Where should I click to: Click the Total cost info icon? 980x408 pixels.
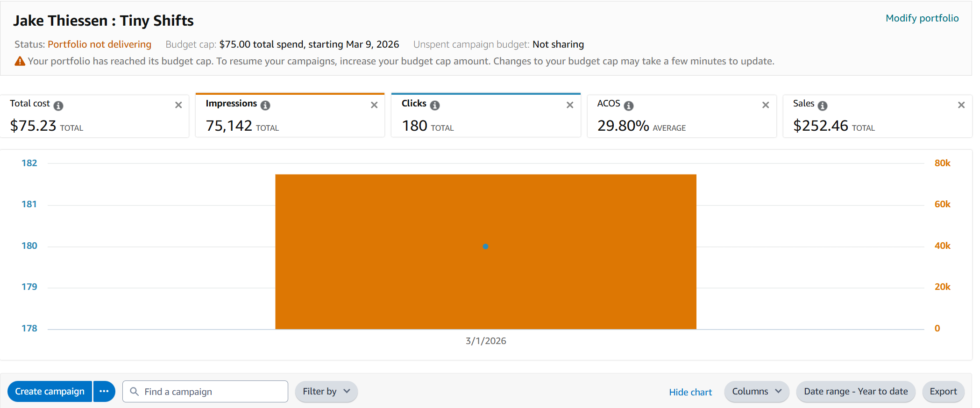pyautogui.click(x=58, y=106)
